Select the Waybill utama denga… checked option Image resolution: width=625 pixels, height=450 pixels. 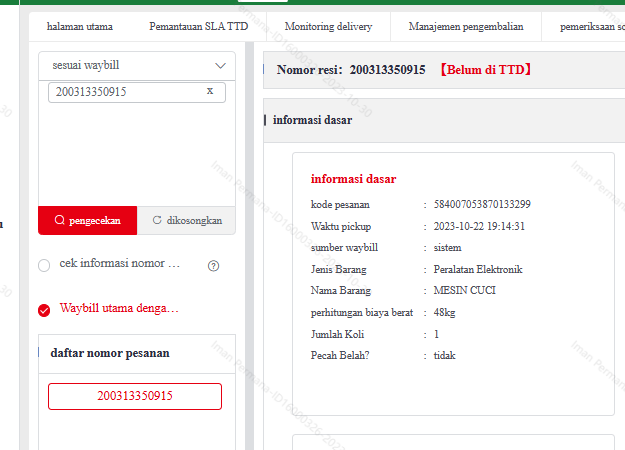(44, 310)
